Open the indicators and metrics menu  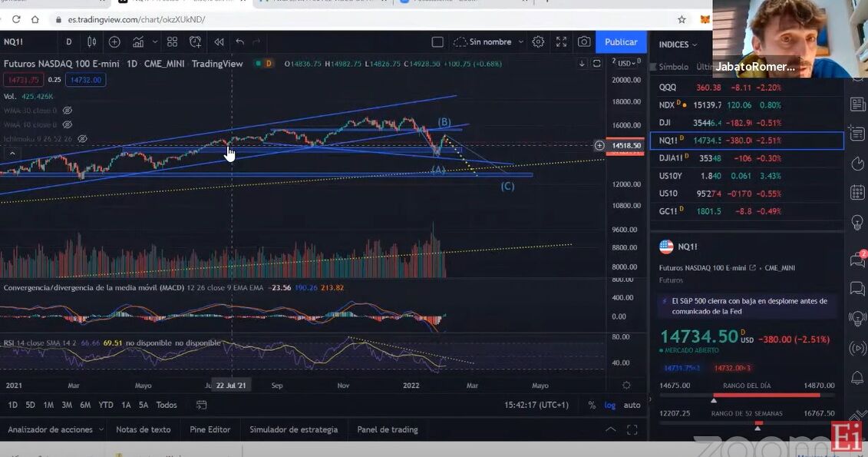point(138,42)
